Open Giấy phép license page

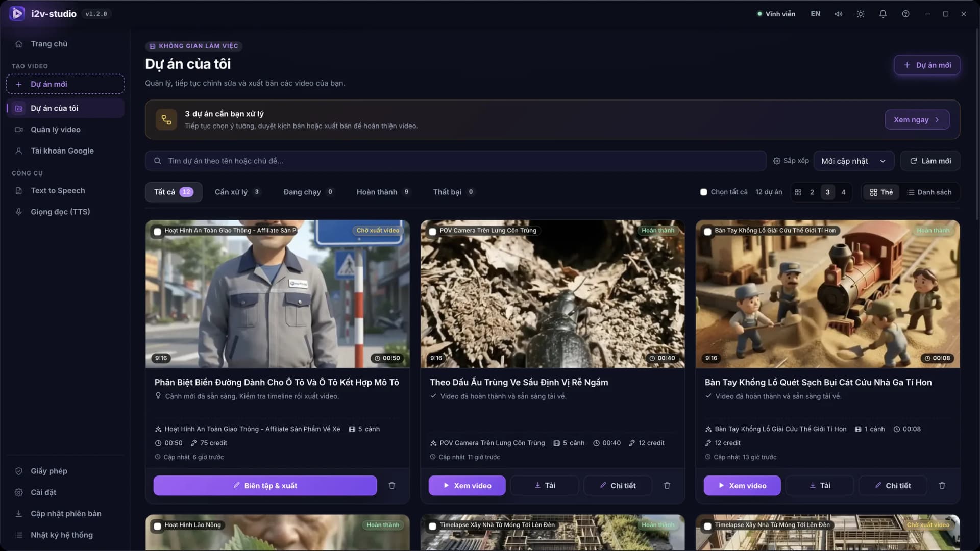[x=65, y=471]
